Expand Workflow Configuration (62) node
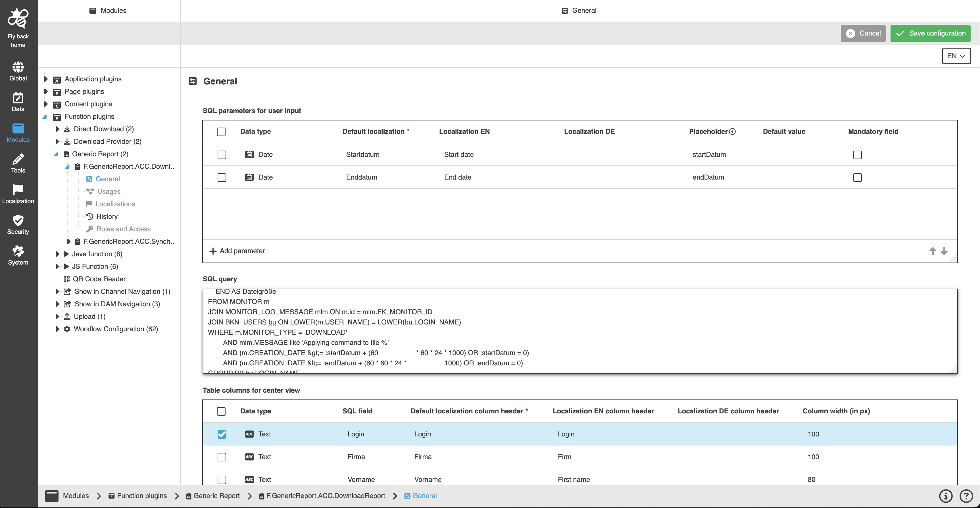The height and width of the screenshot is (508, 980). click(57, 329)
